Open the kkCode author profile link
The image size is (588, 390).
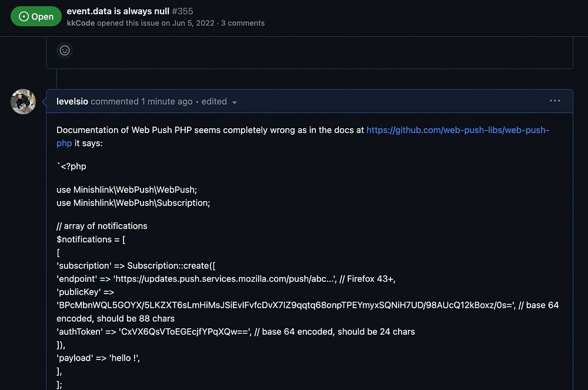[x=81, y=23]
